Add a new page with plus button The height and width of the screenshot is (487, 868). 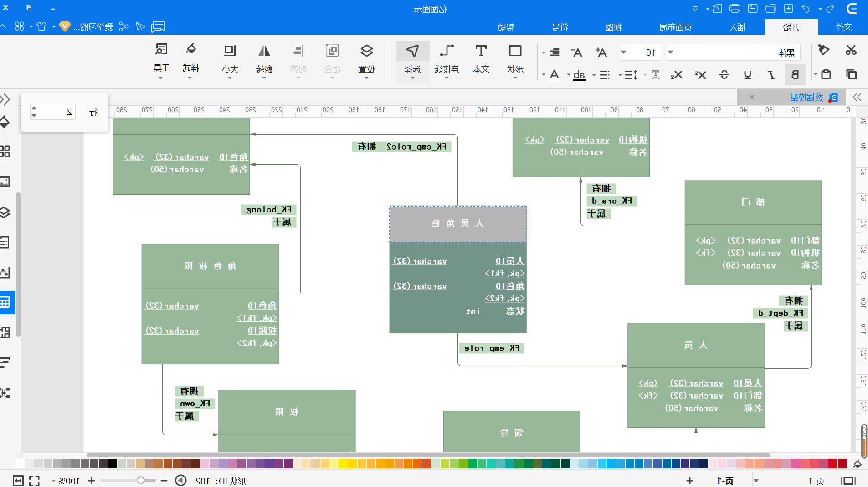coord(690,481)
